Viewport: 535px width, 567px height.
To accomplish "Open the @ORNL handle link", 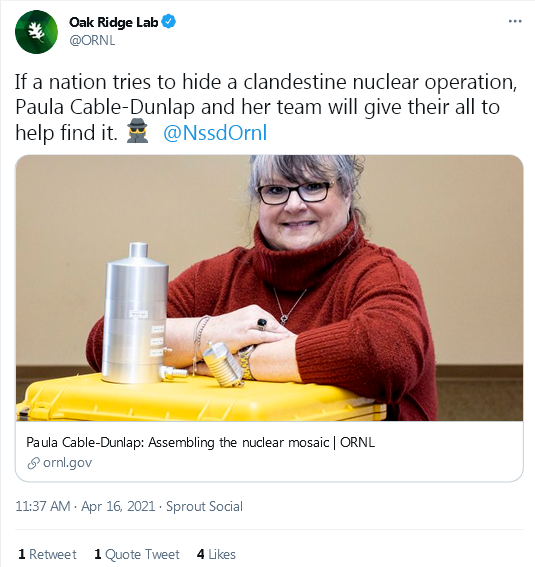I will [92, 40].
